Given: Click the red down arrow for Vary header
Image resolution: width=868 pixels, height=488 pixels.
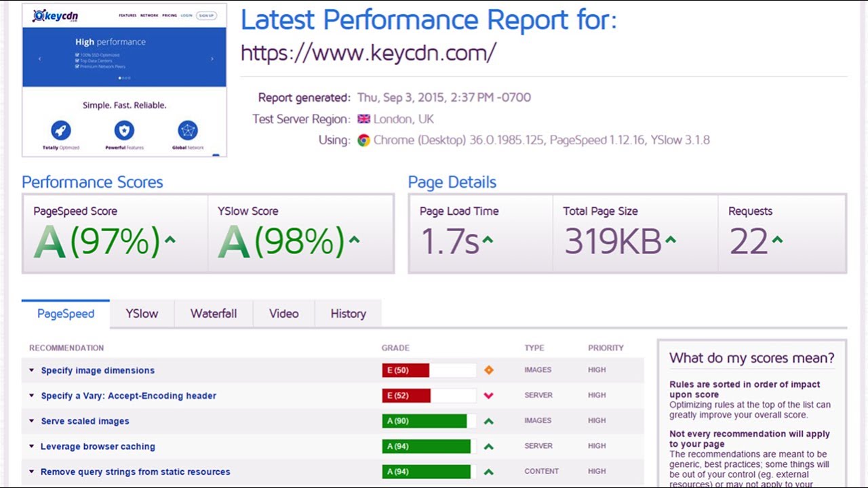Looking at the screenshot, I should coord(488,395).
